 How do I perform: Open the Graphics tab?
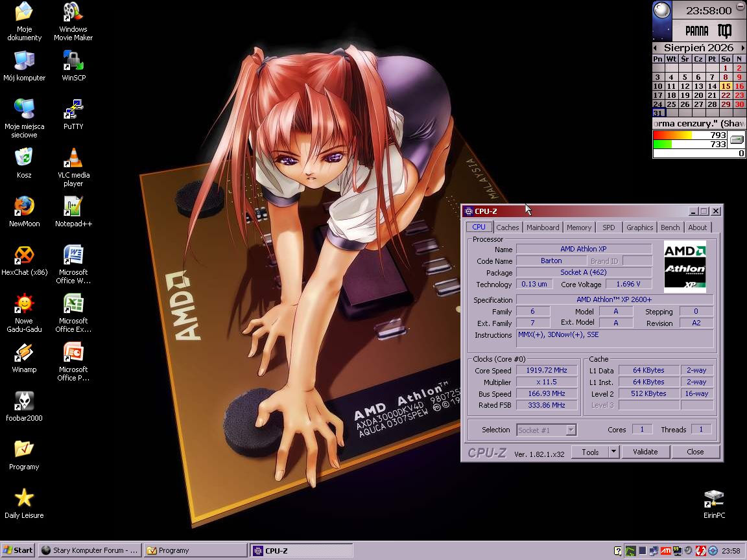639,227
